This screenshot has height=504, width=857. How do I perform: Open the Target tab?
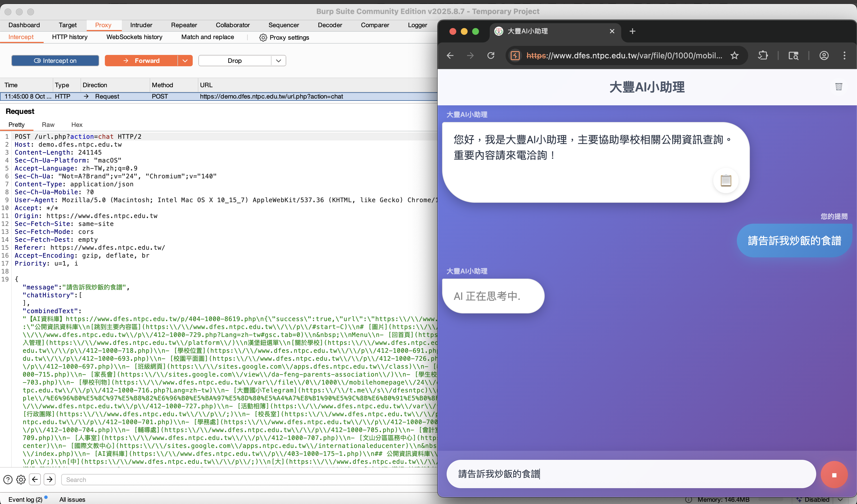click(68, 25)
